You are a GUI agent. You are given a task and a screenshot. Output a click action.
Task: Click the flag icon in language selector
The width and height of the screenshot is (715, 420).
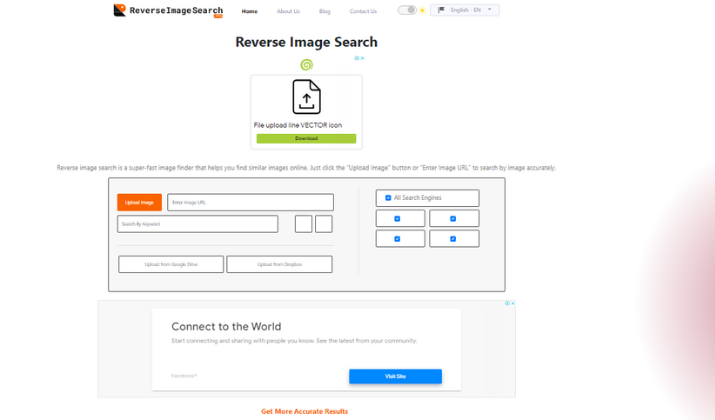[441, 10]
